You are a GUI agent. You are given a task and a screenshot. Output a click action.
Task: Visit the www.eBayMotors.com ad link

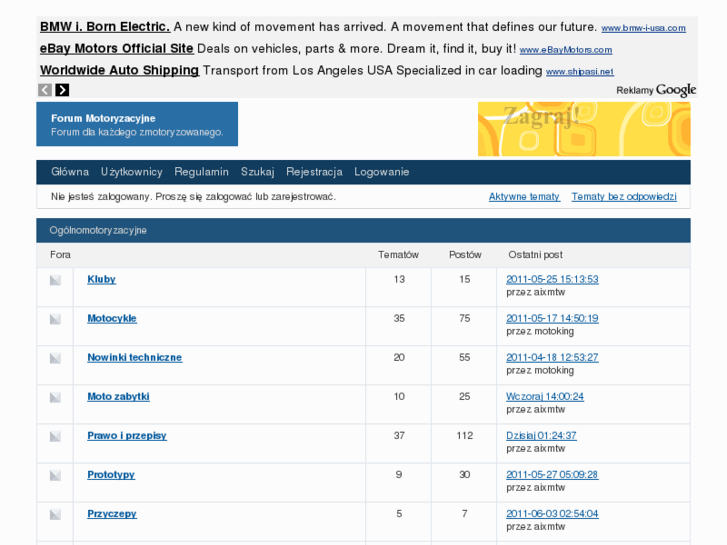566,50
